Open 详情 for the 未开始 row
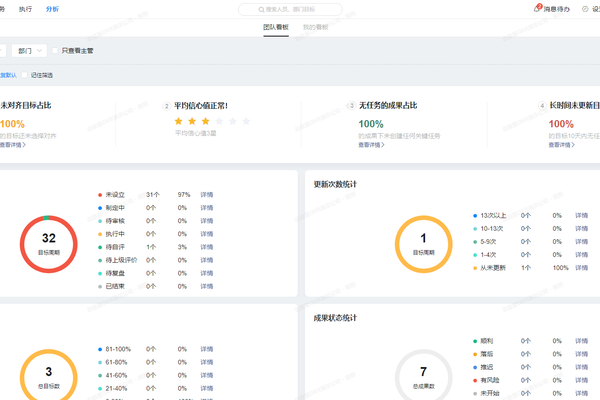The height and width of the screenshot is (400, 600). coord(581,393)
